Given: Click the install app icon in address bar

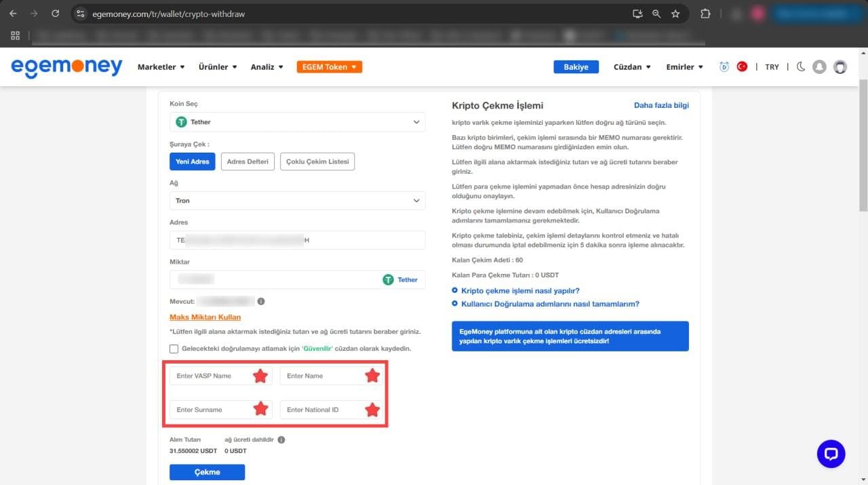Looking at the screenshot, I should pos(637,14).
